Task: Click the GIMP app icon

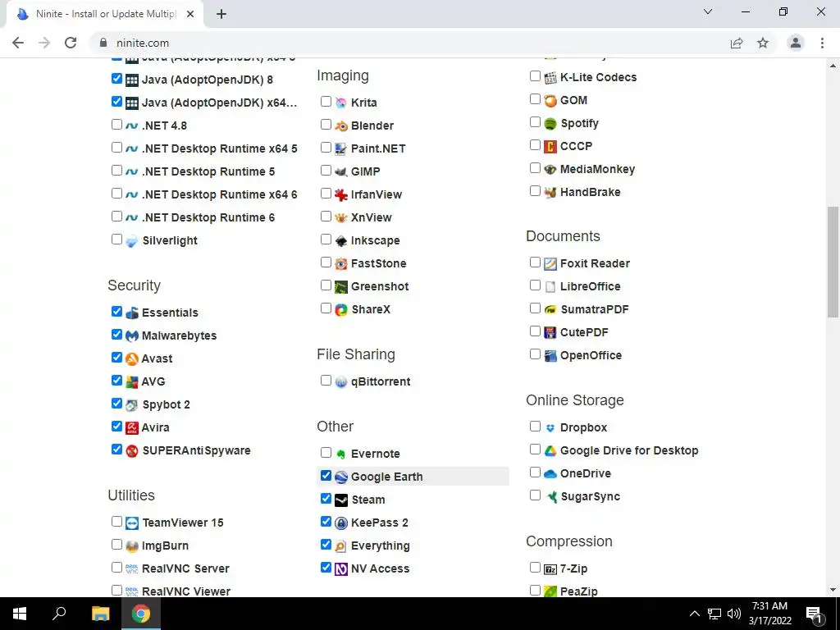Action: [341, 172]
